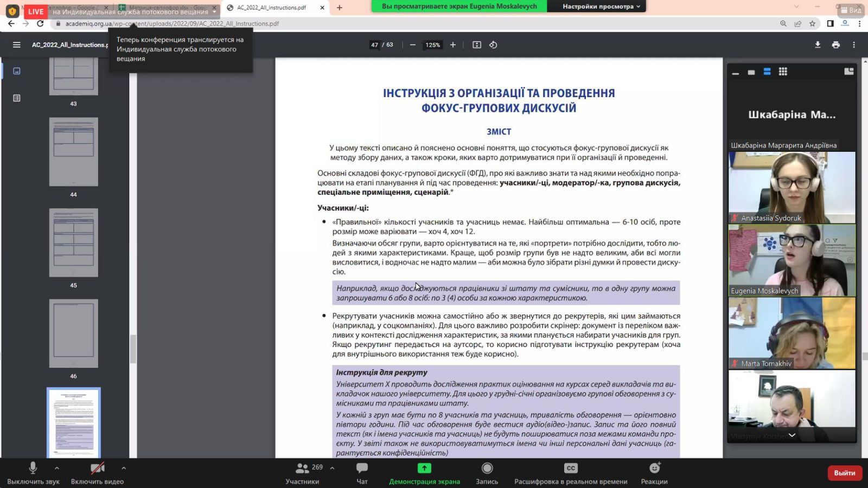Expand LIVE streaming indicator dropdown
The image size is (868, 488).
coord(215,11)
